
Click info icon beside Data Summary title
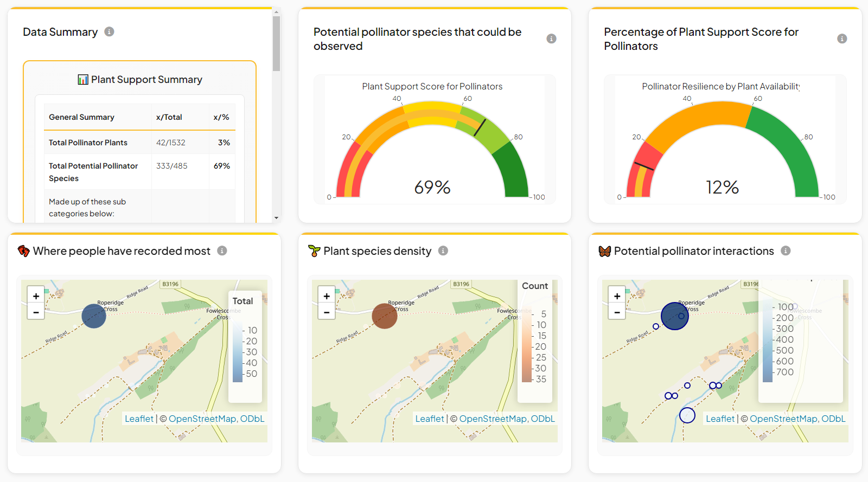tap(109, 31)
